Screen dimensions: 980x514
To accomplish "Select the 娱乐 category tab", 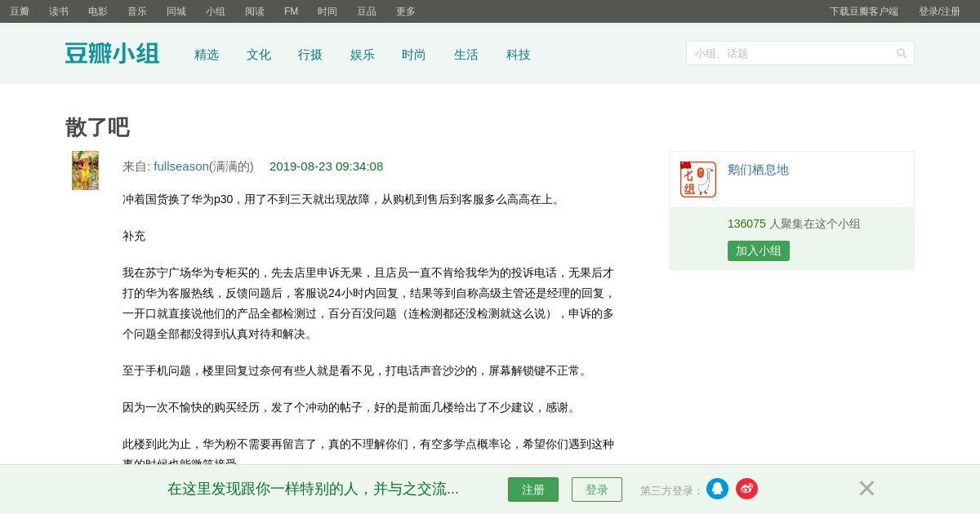I will (x=363, y=55).
